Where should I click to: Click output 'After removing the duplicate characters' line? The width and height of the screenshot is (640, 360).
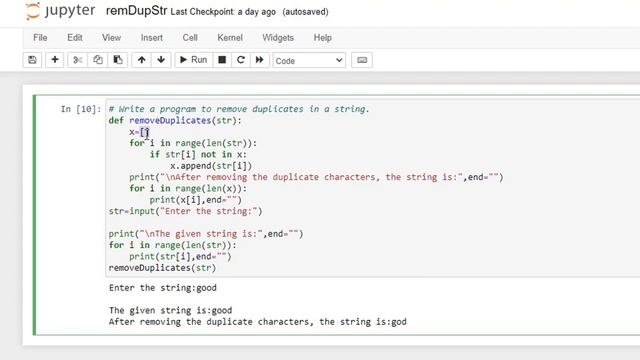pyautogui.click(x=258, y=322)
